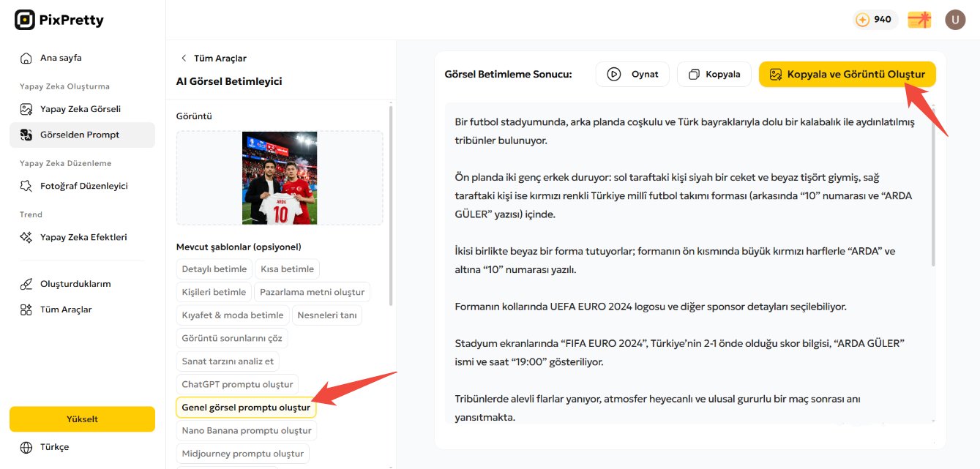Screen dimensions: 980x469
Task: Open Yapay Zeka Görseli via its image icon
Action: pyautogui.click(x=25, y=108)
